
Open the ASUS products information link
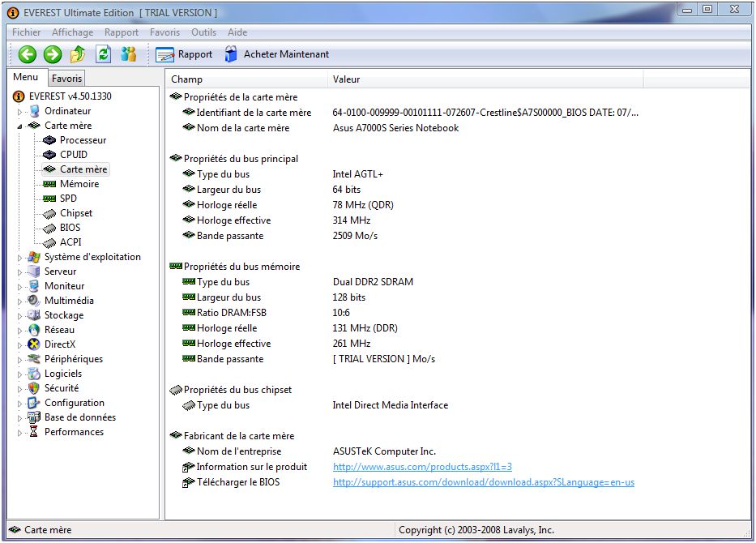[422, 467]
